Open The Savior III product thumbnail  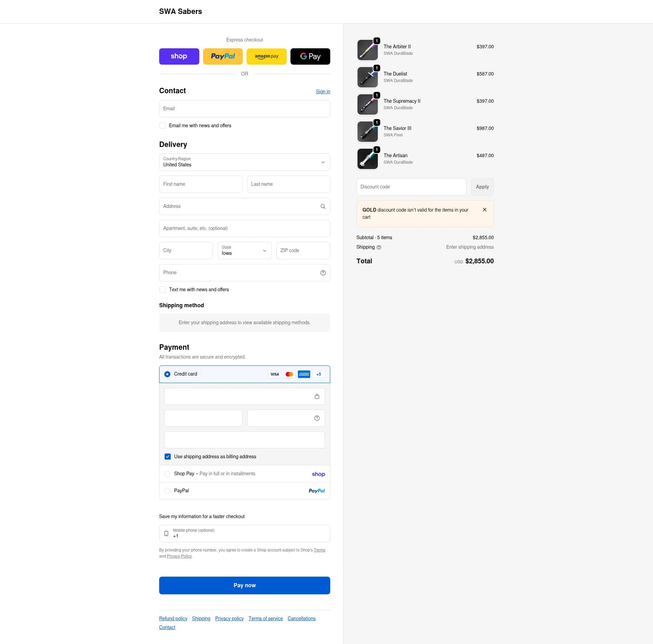point(367,132)
